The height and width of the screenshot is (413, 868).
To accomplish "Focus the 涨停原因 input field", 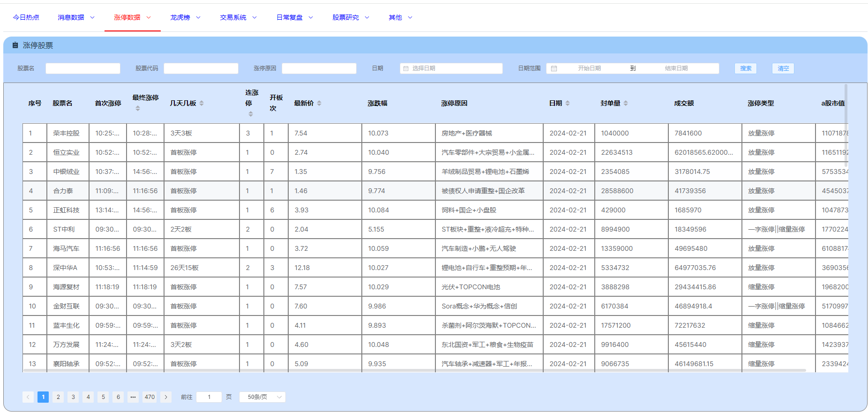I will 319,68.
